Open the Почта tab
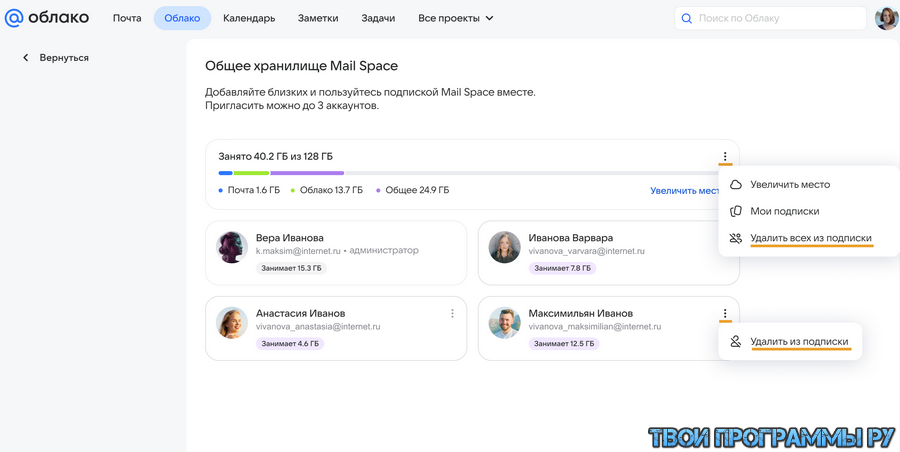Viewport: 900px width, 452px height. 127,18
